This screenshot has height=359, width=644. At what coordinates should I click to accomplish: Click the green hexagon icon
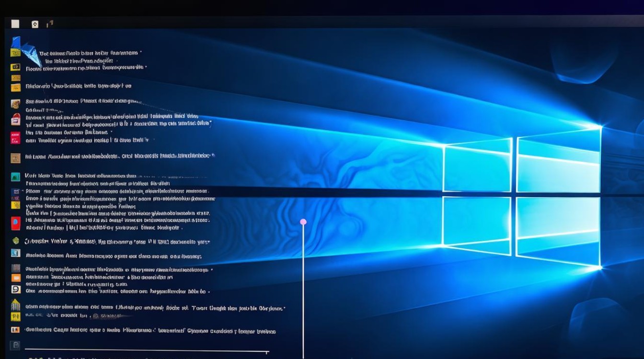[x=15, y=241]
